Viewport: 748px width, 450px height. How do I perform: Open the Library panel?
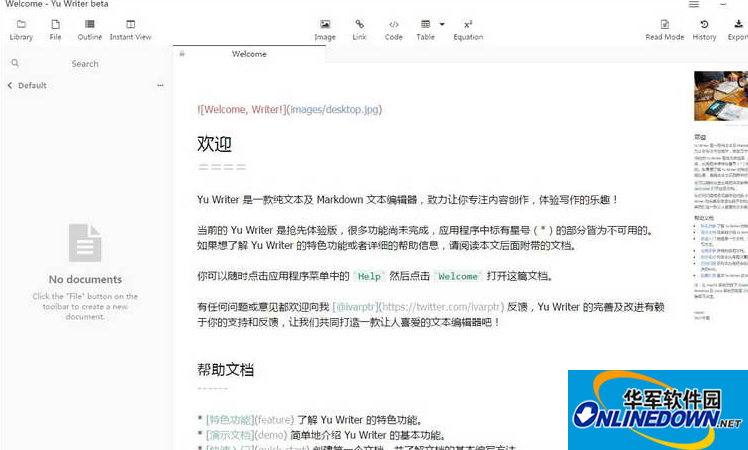(x=21, y=30)
